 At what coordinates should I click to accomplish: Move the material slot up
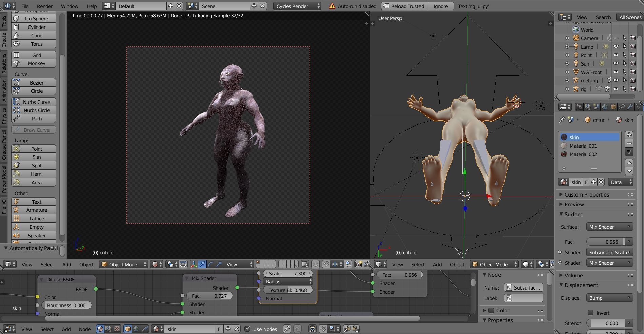click(629, 163)
